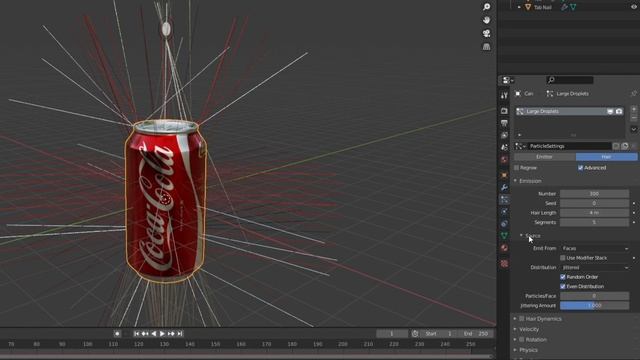Click the ParticleSettings name field
640x360 pixels.
[x=569, y=146]
